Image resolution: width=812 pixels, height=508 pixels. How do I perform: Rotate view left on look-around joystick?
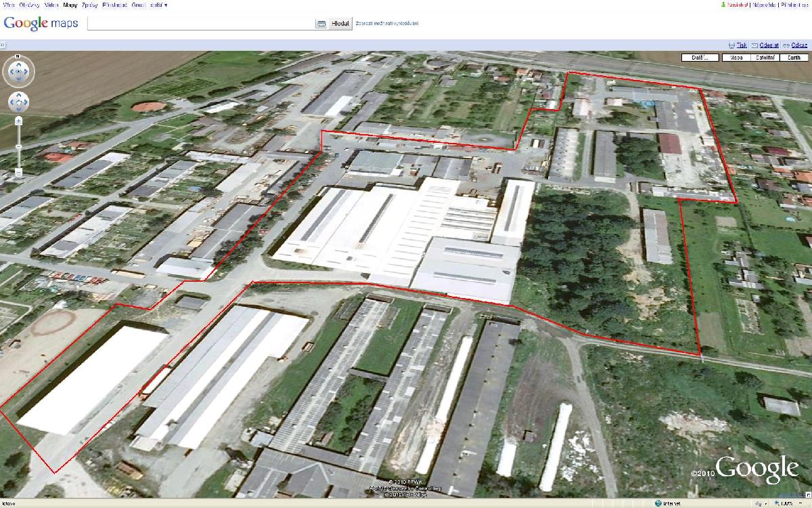12,71
